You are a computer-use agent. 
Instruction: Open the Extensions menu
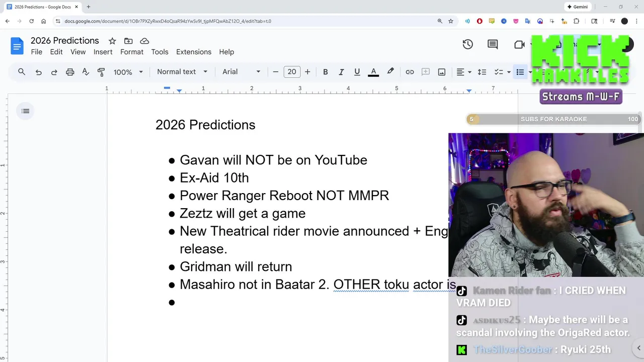coord(194,52)
